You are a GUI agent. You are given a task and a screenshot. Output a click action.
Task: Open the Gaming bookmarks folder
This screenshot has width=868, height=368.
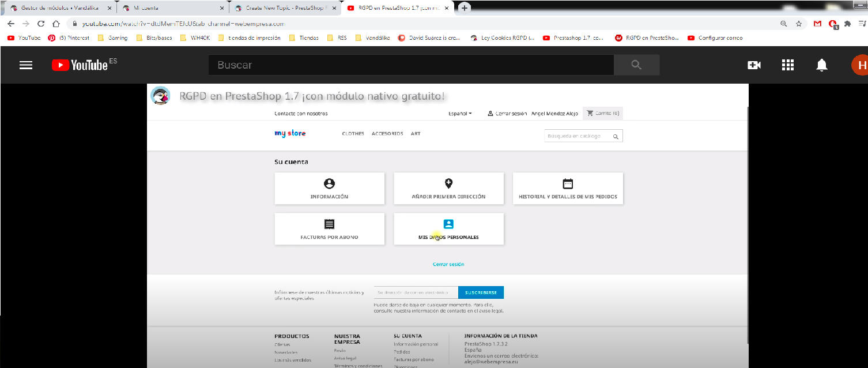pos(112,38)
